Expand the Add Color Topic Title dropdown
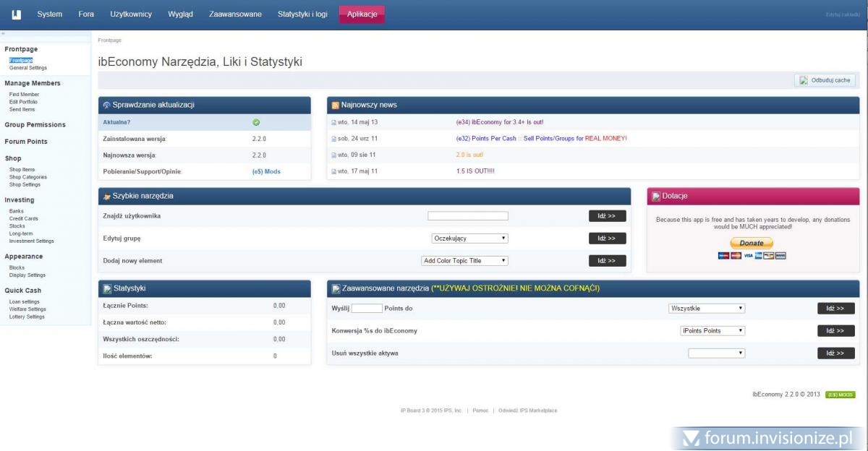This screenshot has height=451, width=868. click(x=464, y=260)
